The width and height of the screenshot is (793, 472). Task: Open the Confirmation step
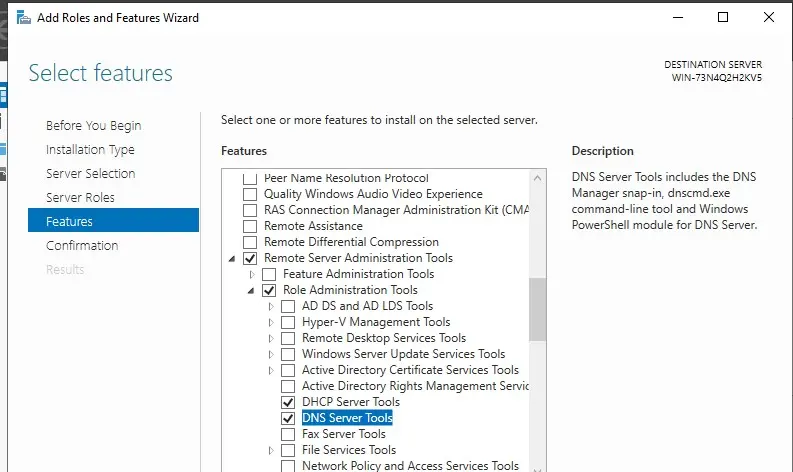(82, 245)
